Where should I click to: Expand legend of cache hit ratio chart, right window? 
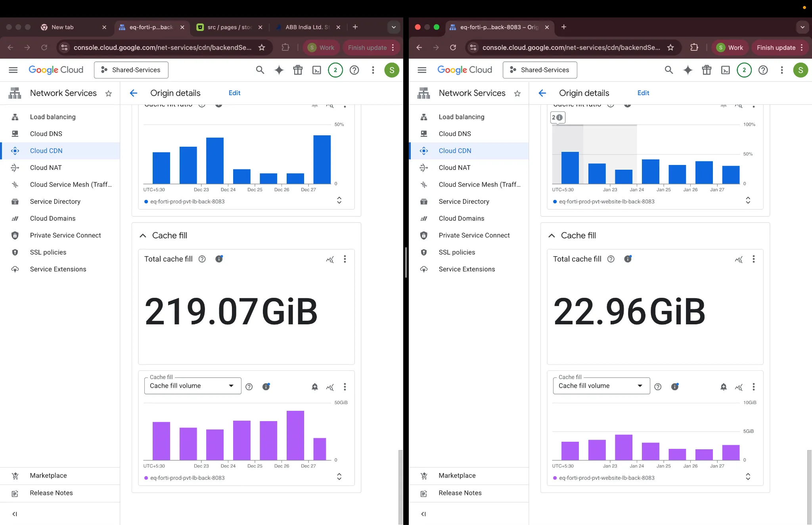(x=748, y=200)
